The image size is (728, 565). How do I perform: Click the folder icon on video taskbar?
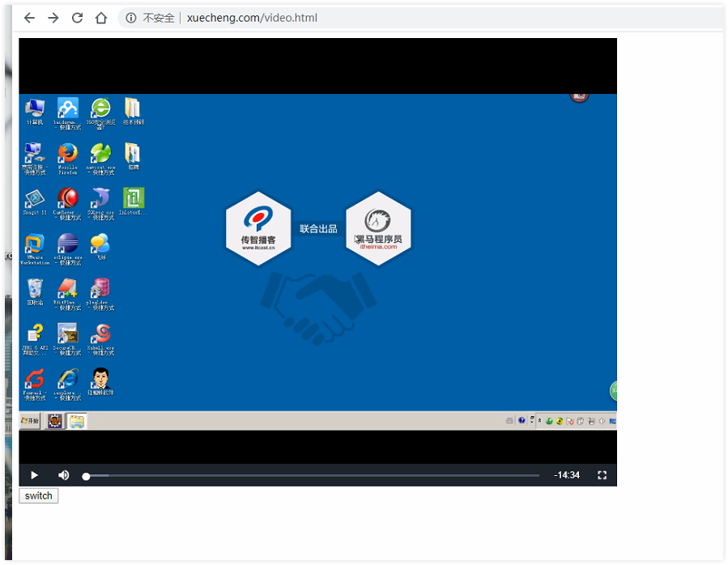coord(77,422)
